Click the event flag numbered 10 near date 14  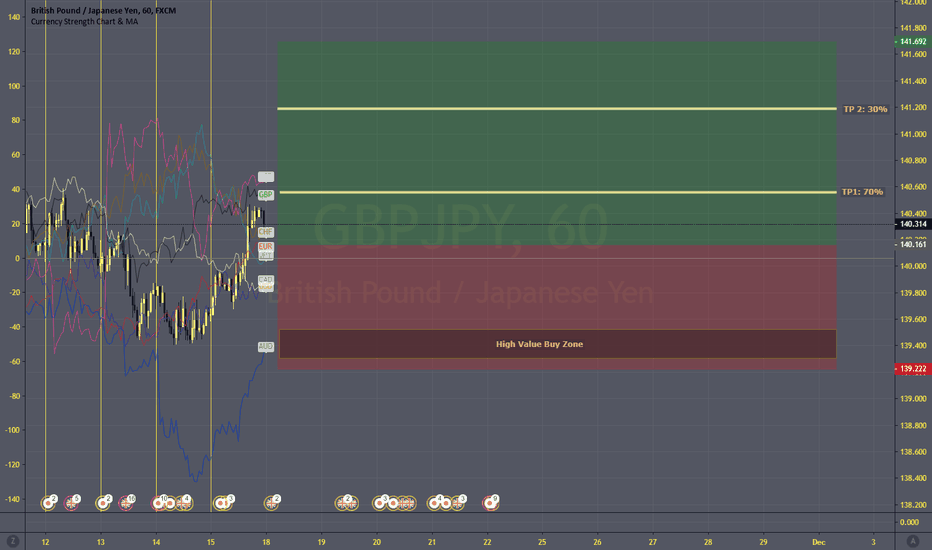(160, 502)
